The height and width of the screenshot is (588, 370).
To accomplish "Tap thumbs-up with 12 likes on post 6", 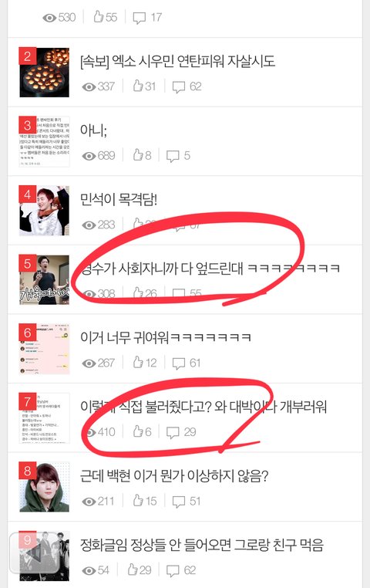I will coord(138,362).
